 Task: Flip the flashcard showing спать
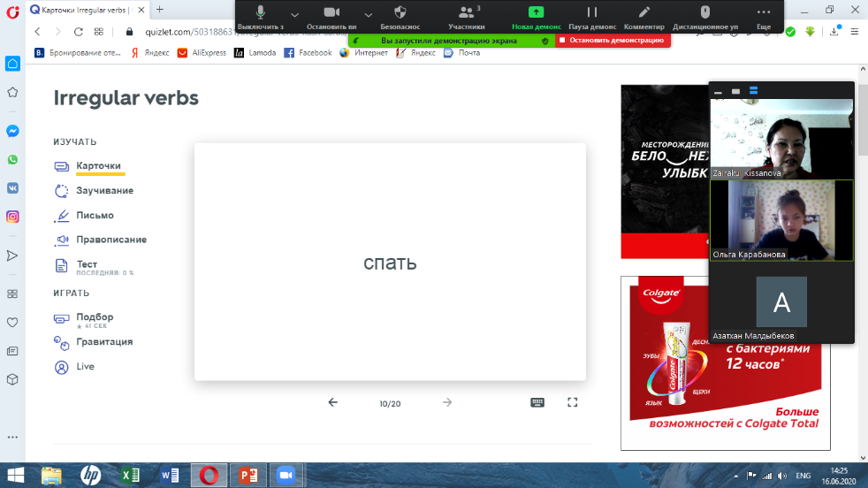click(x=390, y=263)
